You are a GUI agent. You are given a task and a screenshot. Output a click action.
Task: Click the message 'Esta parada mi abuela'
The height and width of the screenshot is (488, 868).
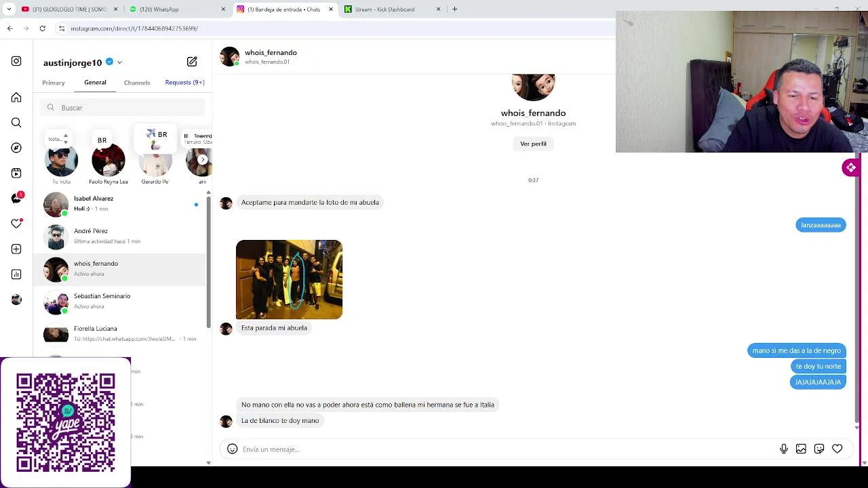274,328
